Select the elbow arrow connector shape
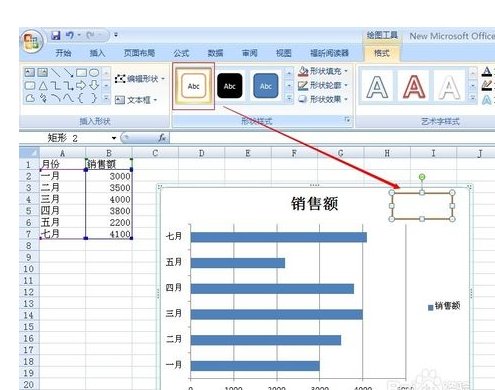The image size is (495, 390). pos(68,86)
